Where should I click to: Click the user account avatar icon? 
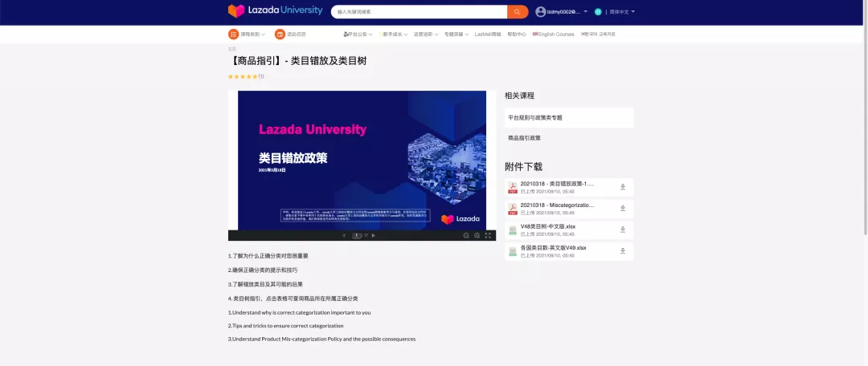click(x=540, y=11)
